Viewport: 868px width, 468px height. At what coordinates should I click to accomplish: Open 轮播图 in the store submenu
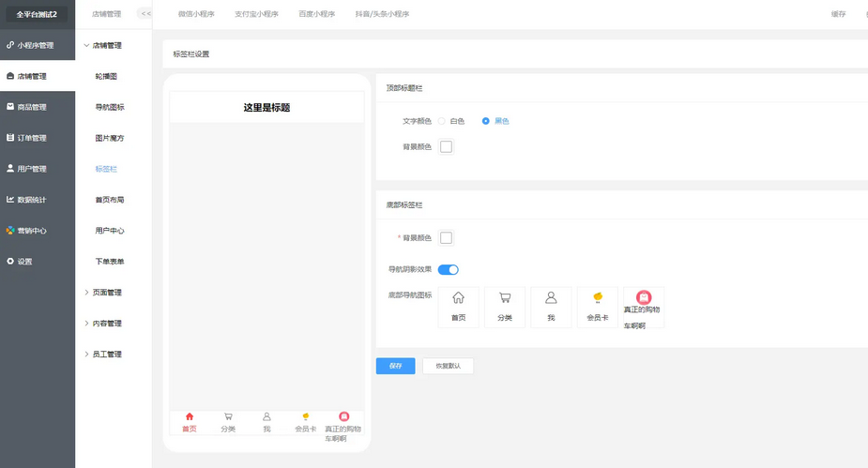coord(107,76)
